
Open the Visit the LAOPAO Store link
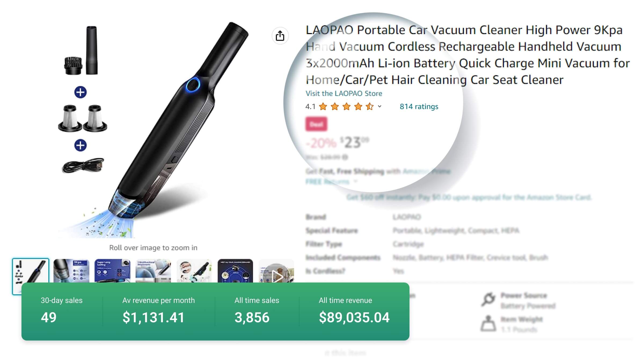(x=344, y=93)
